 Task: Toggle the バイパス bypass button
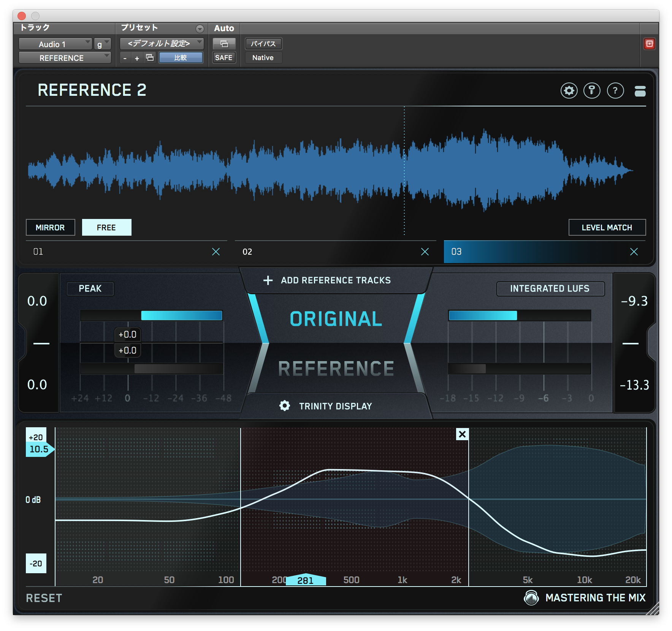(x=263, y=43)
